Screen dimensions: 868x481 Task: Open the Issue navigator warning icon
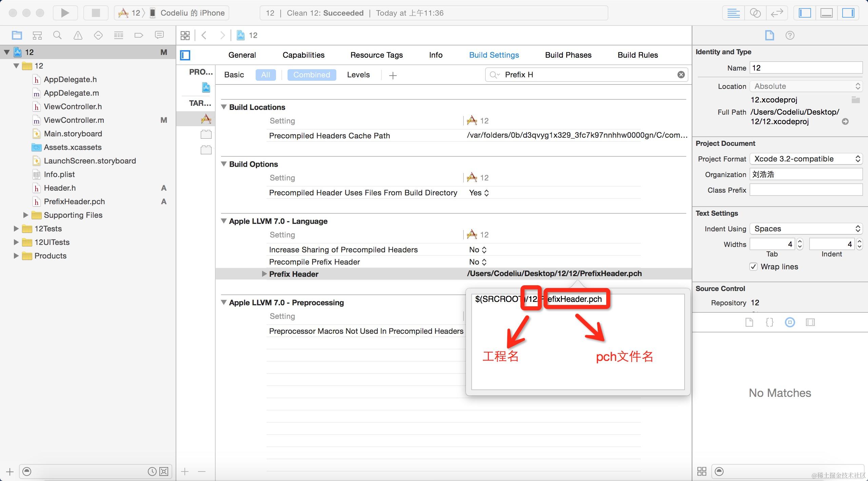coord(78,35)
